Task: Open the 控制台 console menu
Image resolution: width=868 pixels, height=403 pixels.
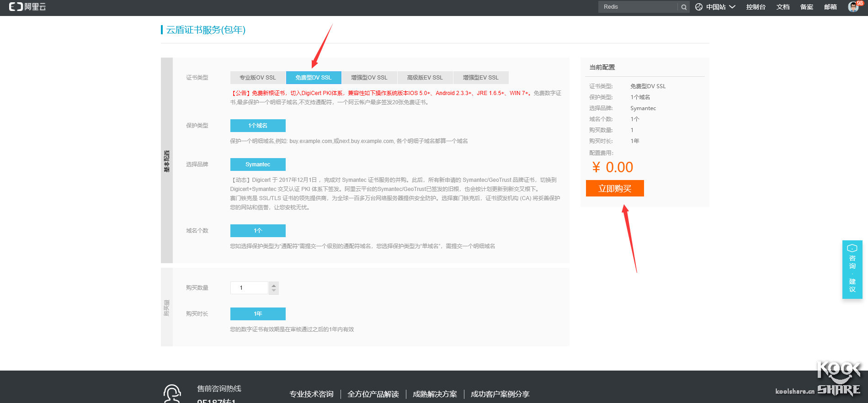Action: click(x=756, y=7)
